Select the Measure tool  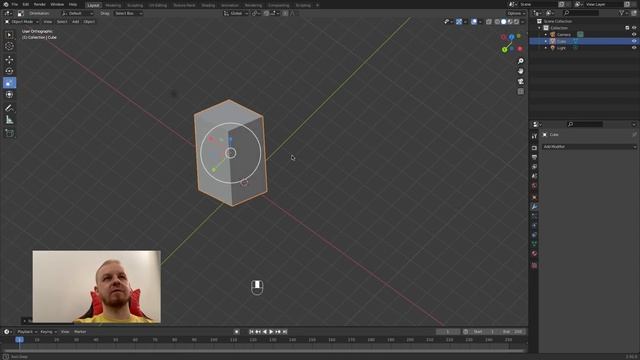(9, 120)
